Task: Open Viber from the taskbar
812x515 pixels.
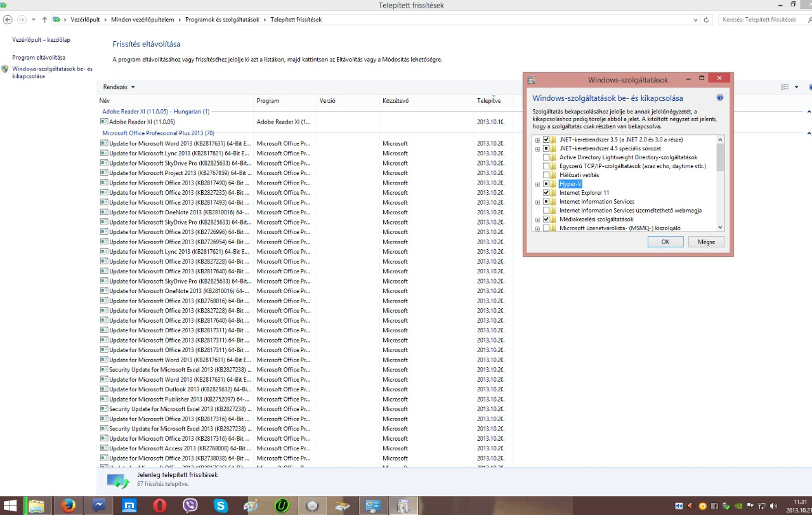Action: [190, 505]
